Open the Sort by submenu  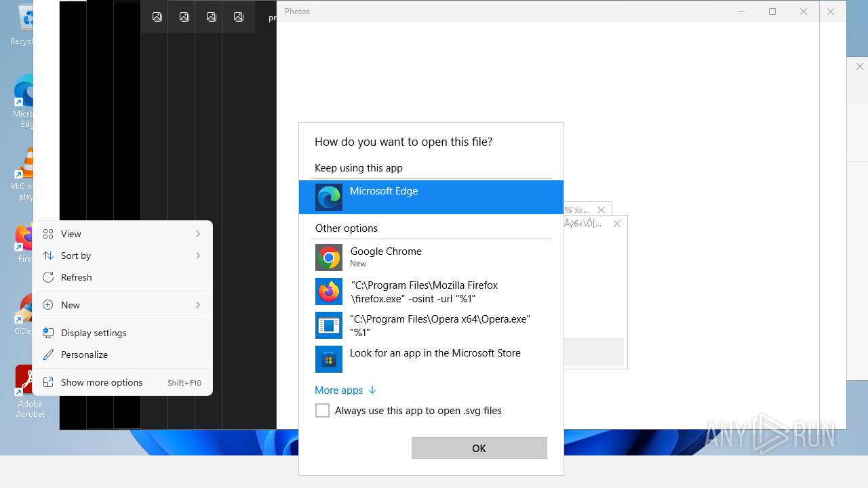tap(123, 256)
